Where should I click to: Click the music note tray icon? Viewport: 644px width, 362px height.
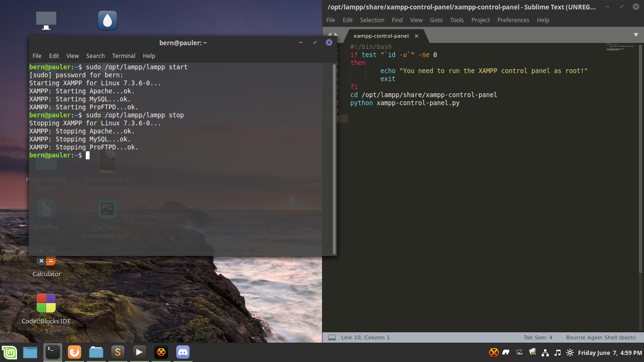(x=558, y=353)
